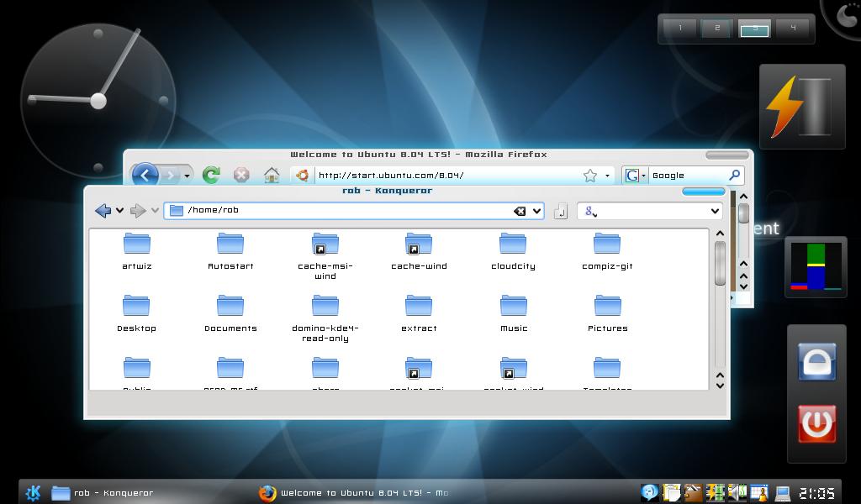
Task: Click the analog clock widget
Action: tap(98, 100)
